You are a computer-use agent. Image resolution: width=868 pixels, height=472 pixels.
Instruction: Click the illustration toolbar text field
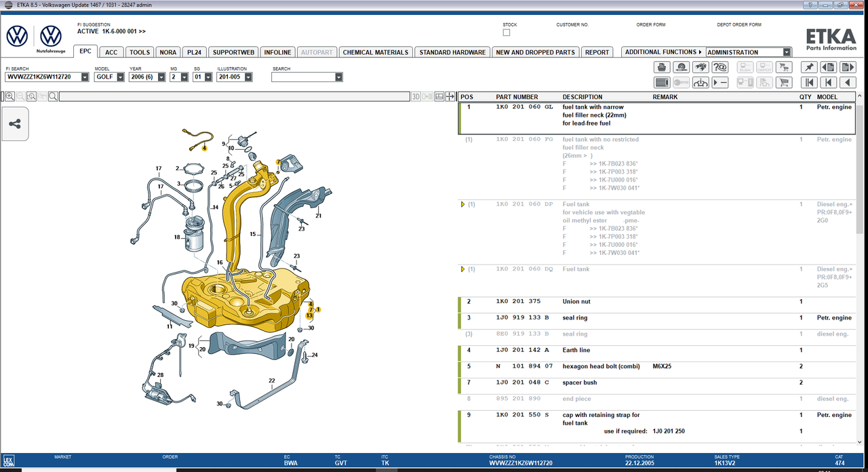(x=234, y=96)
